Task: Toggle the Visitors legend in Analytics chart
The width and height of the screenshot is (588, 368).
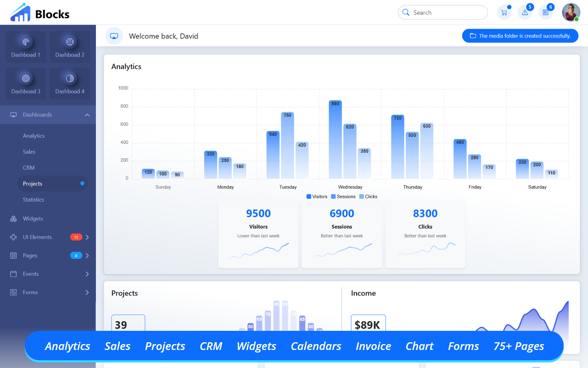Action: [x=316, y=197]
